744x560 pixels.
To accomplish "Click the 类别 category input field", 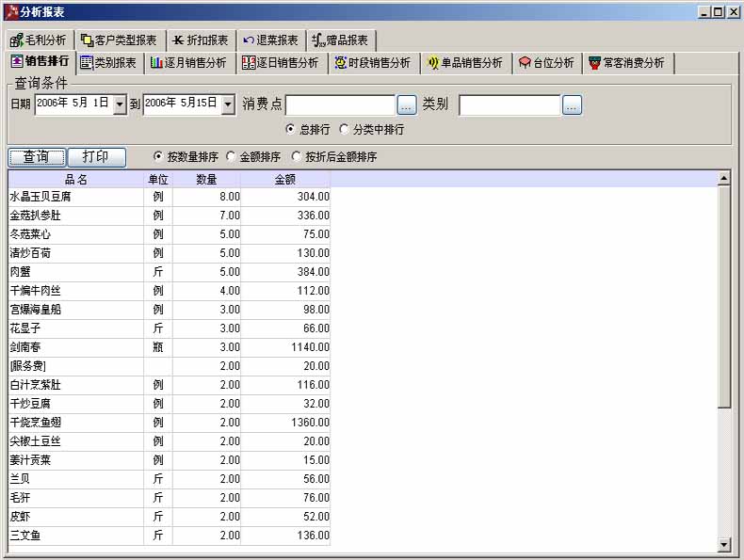I will [x=509, y=105].
